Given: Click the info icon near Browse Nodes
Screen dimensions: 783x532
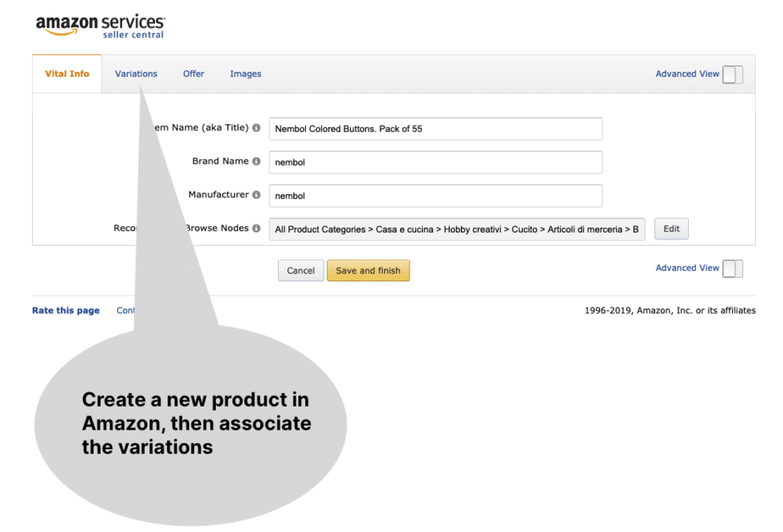Looking at the screenshot, I should [x=257, y=228].
